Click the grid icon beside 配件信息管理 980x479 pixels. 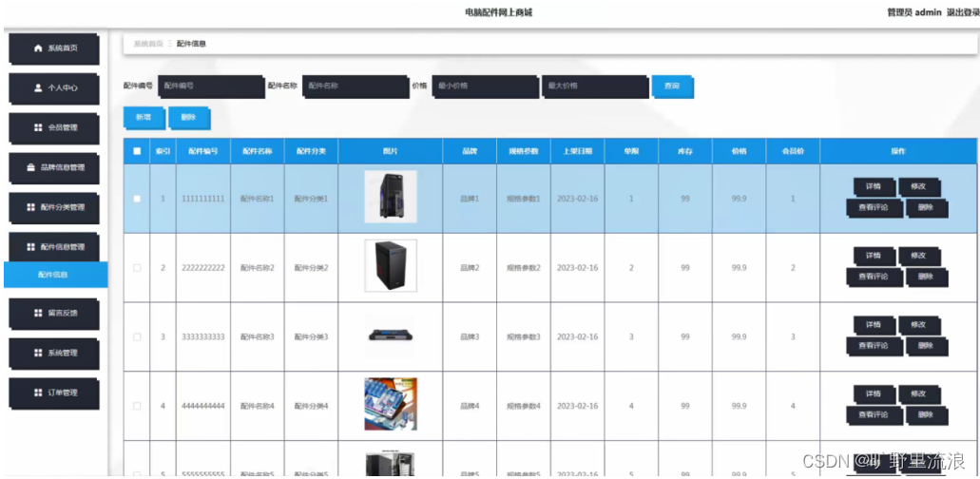point(30,247)
